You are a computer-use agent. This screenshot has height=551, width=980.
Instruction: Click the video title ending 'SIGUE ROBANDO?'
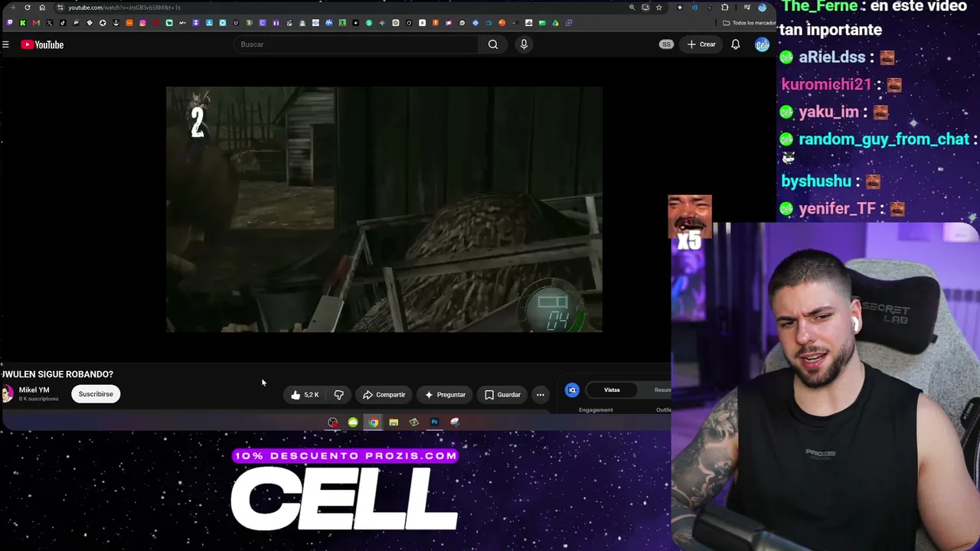click(x=57, y=374)
